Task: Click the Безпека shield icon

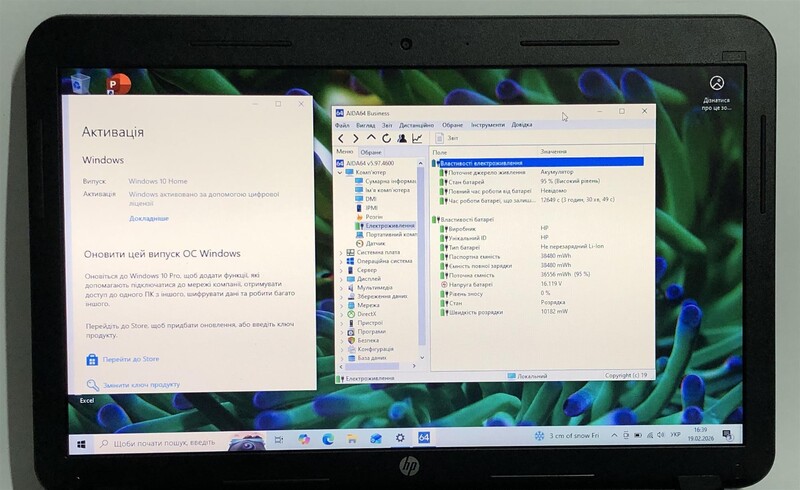Action: click(351, 340)
